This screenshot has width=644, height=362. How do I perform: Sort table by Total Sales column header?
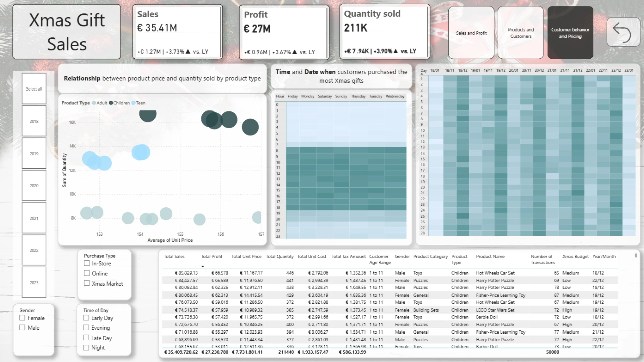click(174, 256)
